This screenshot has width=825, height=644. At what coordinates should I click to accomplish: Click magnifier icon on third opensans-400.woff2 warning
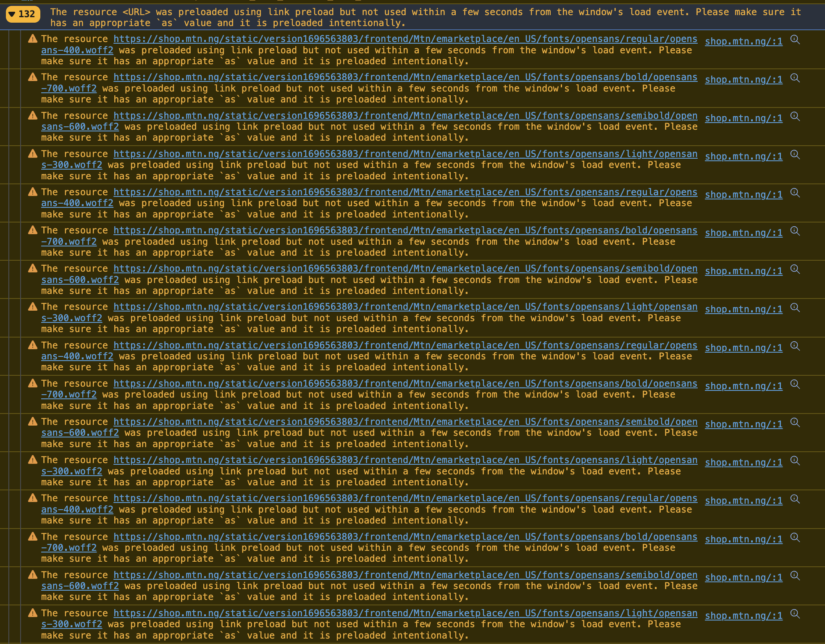point(795,346)
